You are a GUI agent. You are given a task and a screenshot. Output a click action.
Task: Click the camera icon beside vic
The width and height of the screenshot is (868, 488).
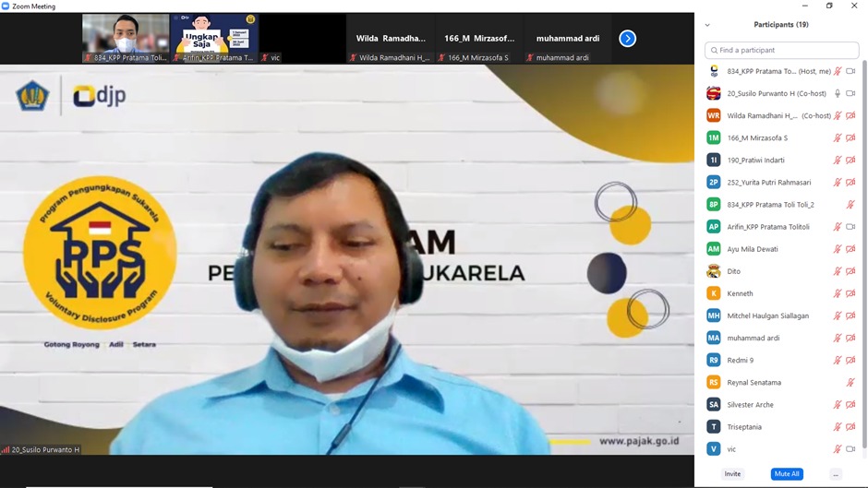pyautogui.click(x=850, y=449)
